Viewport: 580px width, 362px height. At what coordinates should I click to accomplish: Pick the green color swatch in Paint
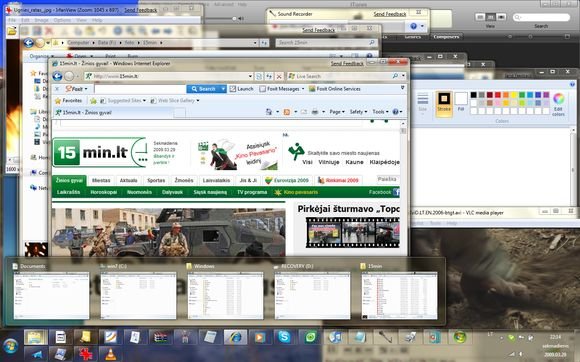tap(522, 95)
